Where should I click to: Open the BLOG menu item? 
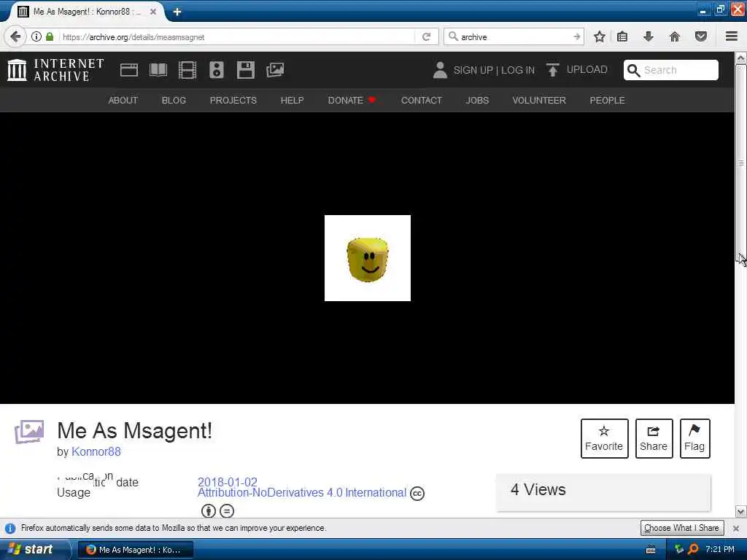click(x=174, y=101)
